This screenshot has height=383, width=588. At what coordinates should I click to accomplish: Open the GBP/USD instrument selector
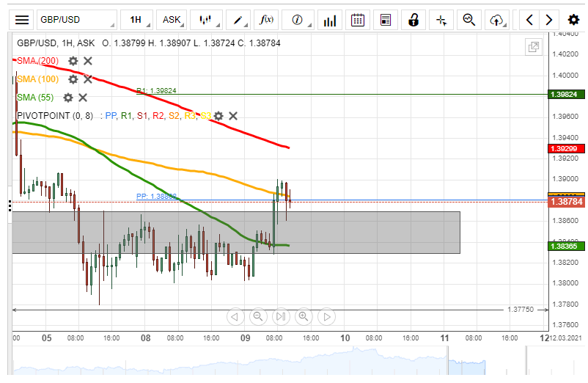coord(77,20)
